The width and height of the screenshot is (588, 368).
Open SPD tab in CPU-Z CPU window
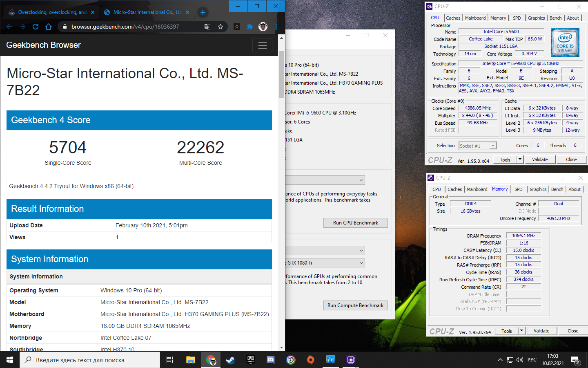tap(517, 18)
